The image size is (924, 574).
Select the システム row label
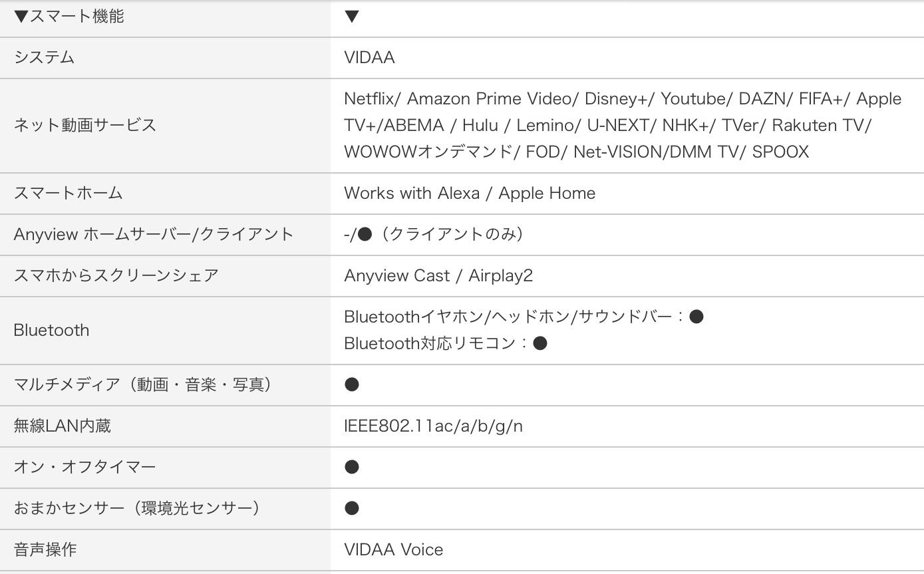[x=44, y=57]
